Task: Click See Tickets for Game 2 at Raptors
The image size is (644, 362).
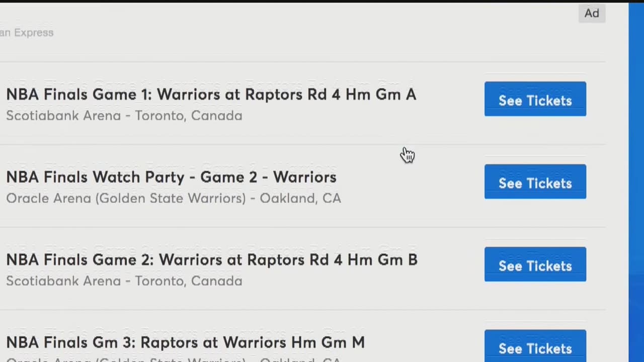Action: (x=535, y=264)
